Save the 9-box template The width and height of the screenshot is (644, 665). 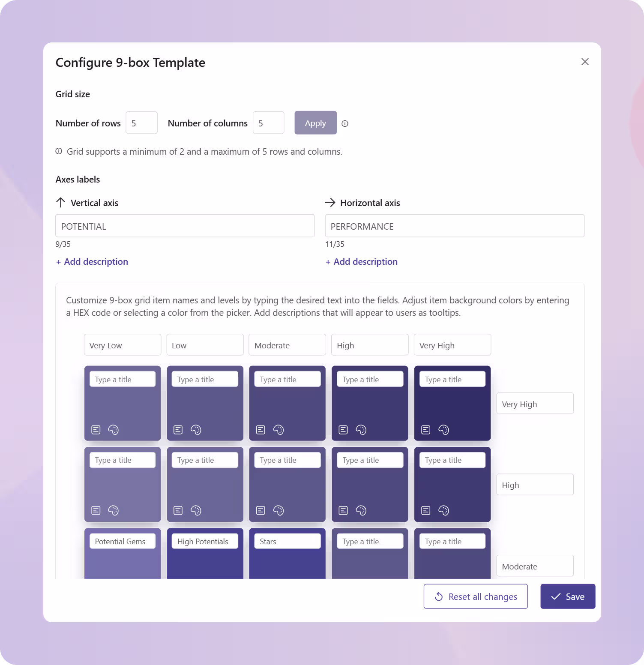[x=568, y=596]
